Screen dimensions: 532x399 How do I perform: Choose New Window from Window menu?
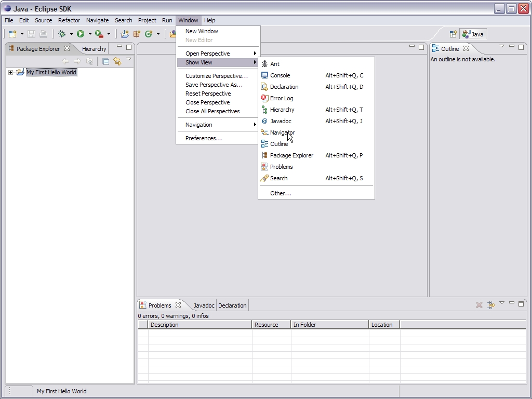(218, 31)
